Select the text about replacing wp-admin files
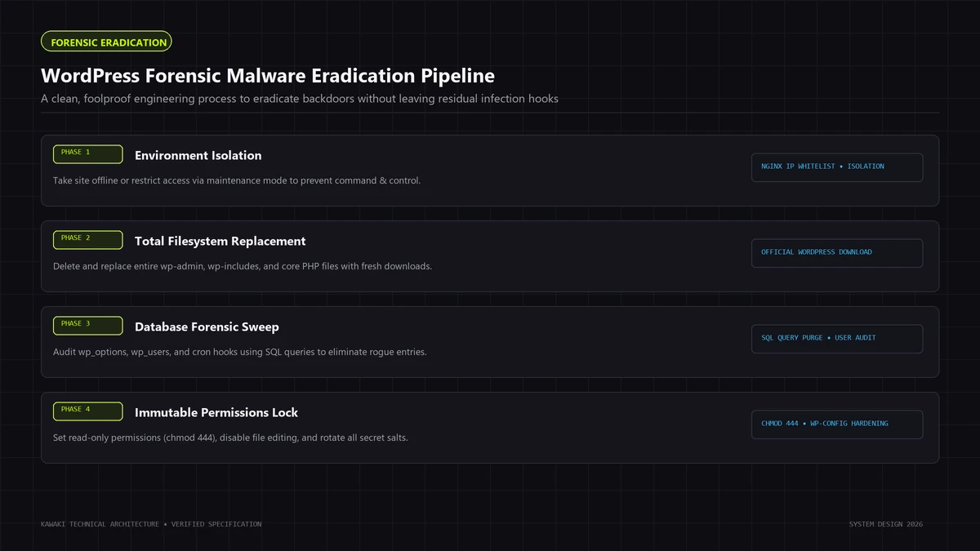 tap(243, 266)
